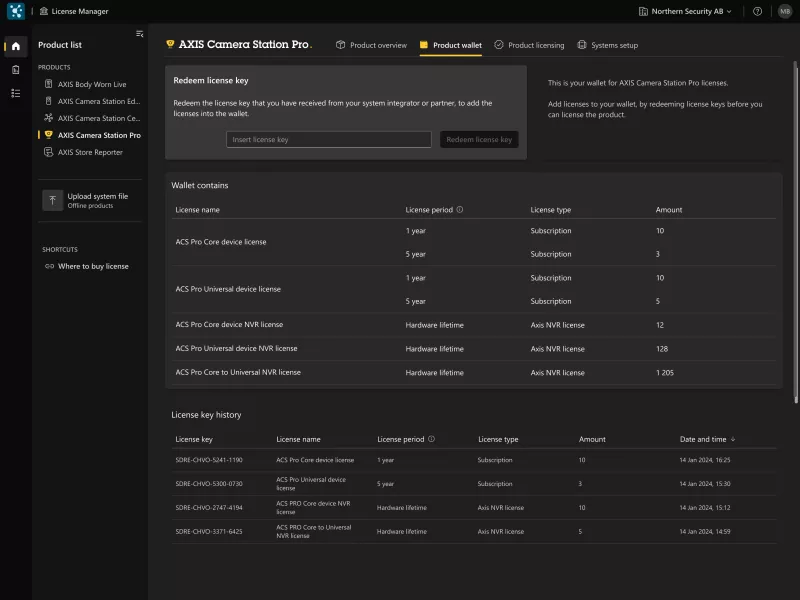Click the help question mark icon

[757, 11]
